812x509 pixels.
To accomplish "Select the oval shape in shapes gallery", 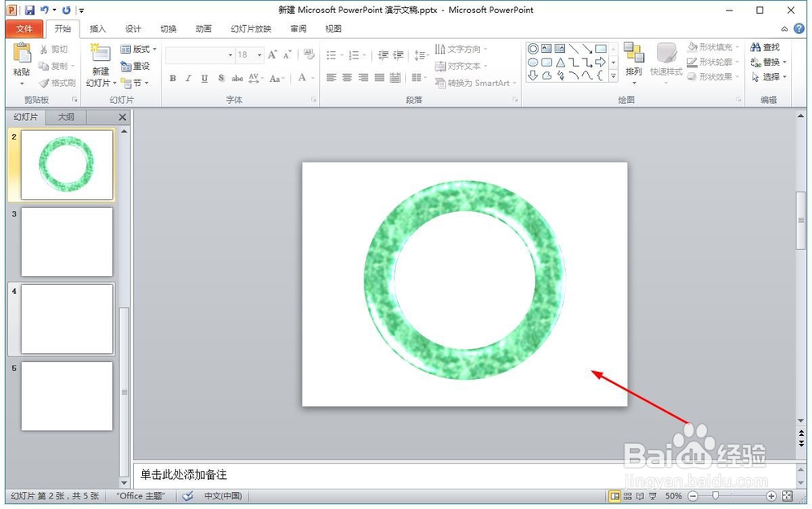I will pos(533,62).
